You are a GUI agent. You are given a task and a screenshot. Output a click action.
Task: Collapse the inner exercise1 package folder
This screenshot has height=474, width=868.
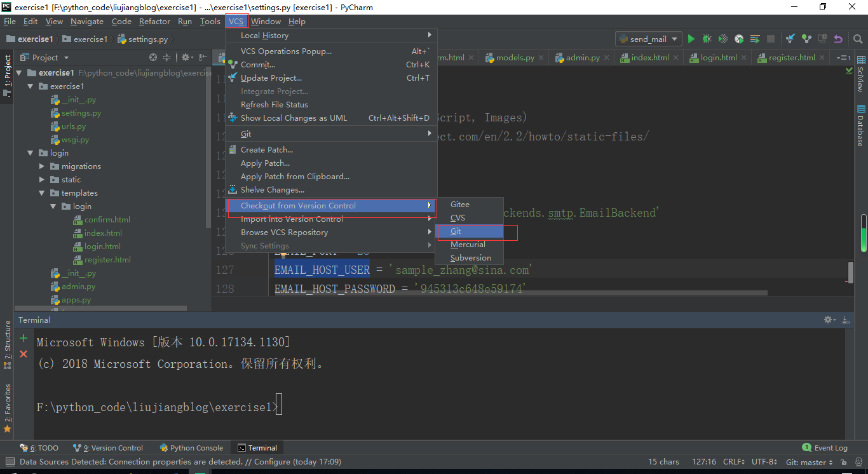31,86
